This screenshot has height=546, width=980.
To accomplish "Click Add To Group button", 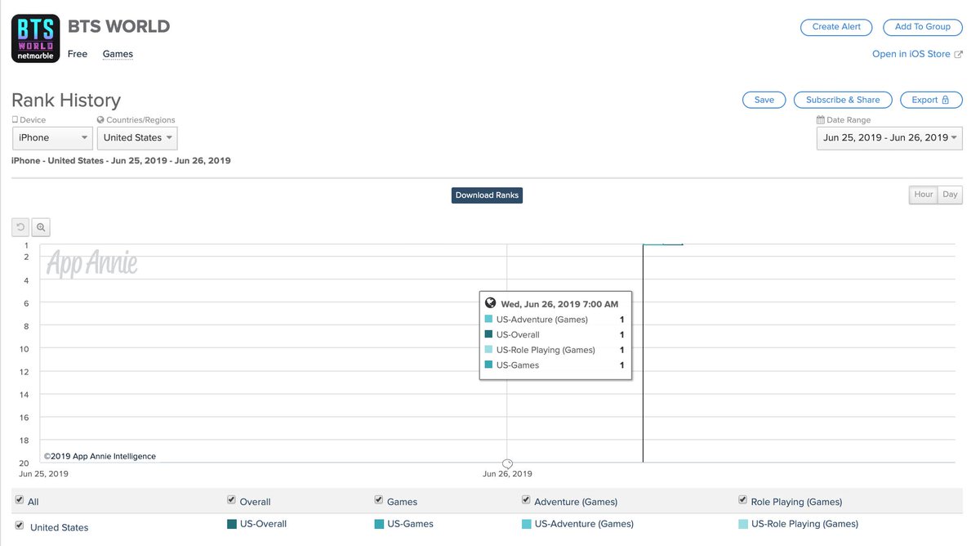I will [x=923, y=27].
